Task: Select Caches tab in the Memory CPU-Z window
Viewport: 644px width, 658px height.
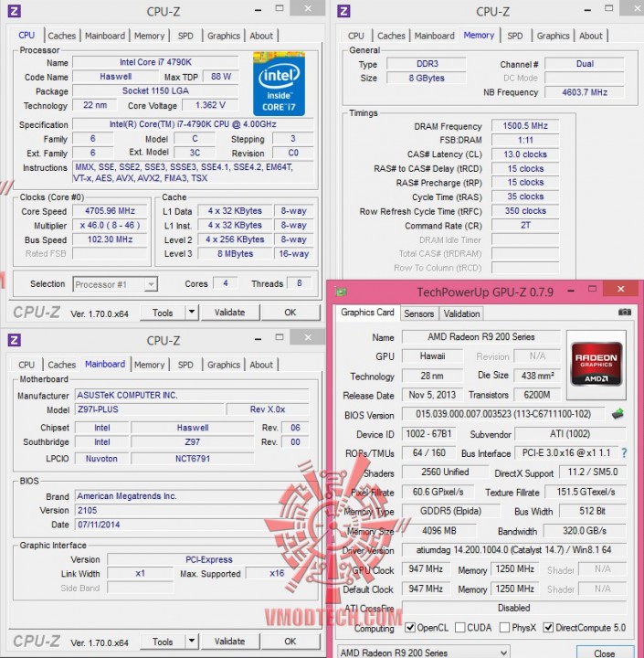Action: (x=391, y=36)
